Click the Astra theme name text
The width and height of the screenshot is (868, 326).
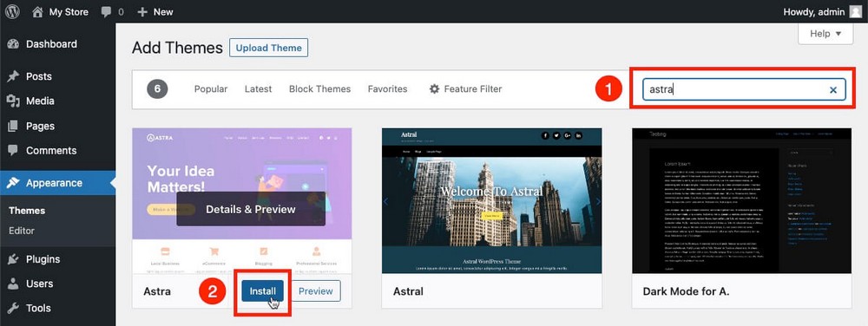156,291
